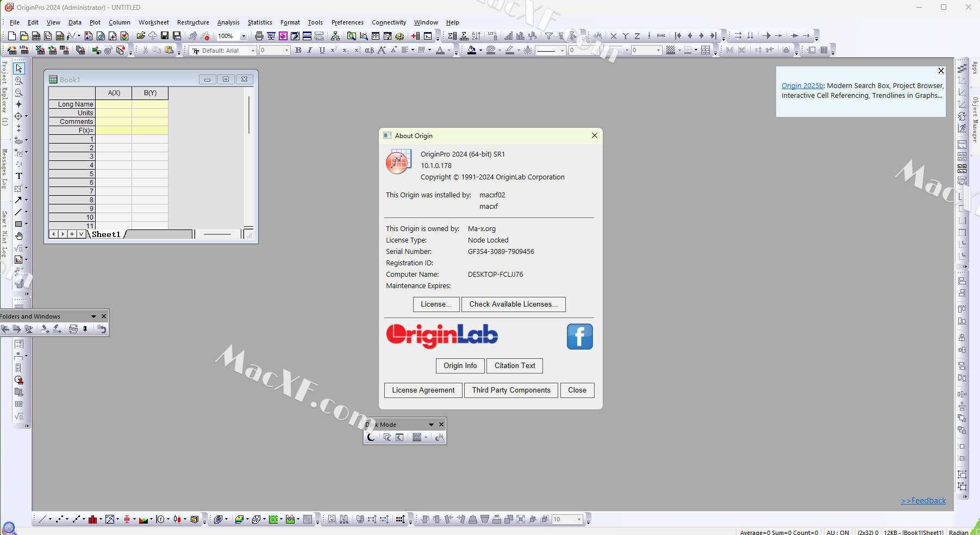Set column as X designation icon
The image size is (980, 535).
614,36
